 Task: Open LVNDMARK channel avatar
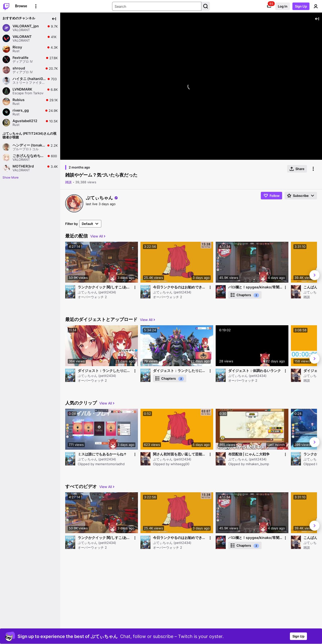6,91
